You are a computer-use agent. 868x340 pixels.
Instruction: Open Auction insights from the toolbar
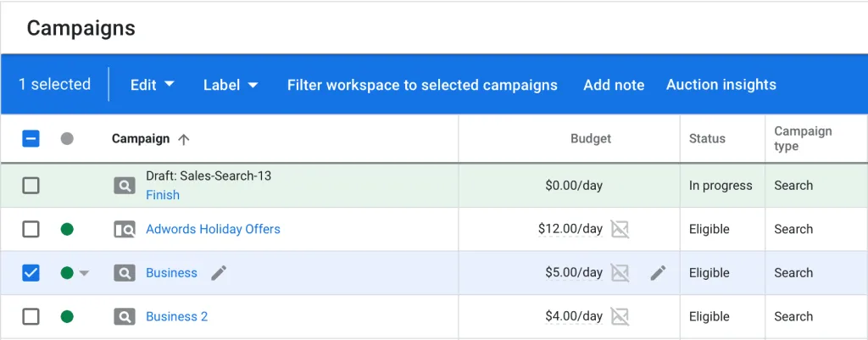tap(721, 85)
